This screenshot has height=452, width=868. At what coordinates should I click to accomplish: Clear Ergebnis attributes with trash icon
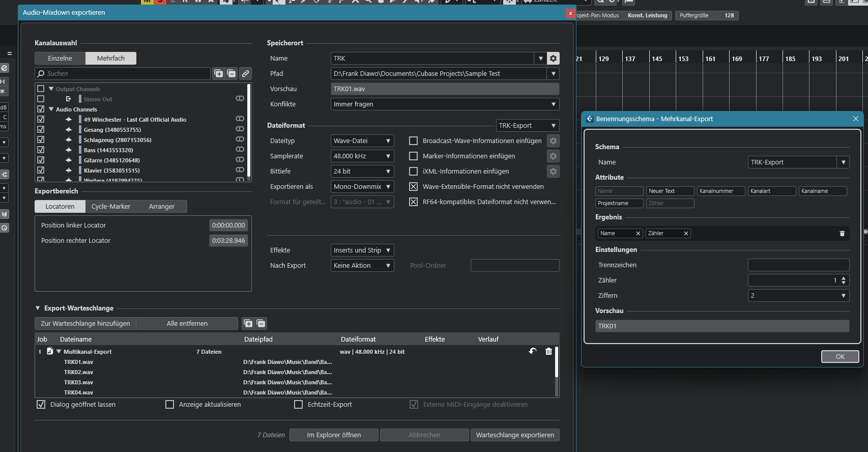click(x=842, y=234)
